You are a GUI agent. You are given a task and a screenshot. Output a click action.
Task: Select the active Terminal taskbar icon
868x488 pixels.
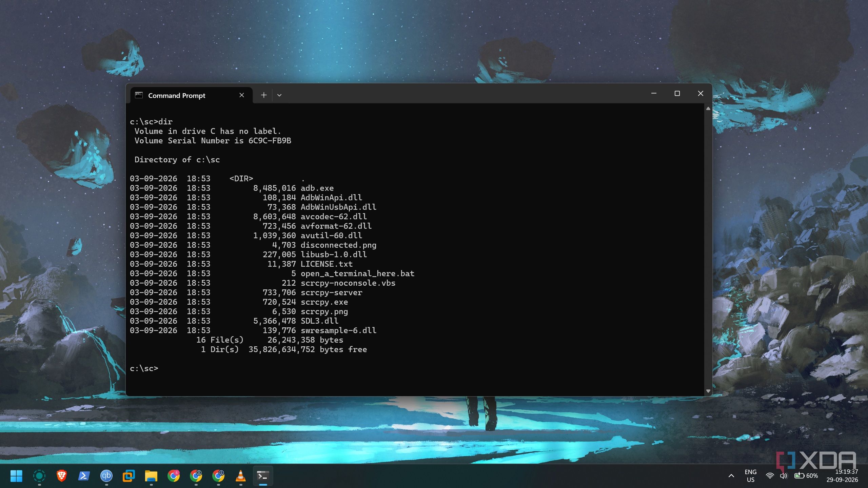pyautogui.click(x=263, y=476)
